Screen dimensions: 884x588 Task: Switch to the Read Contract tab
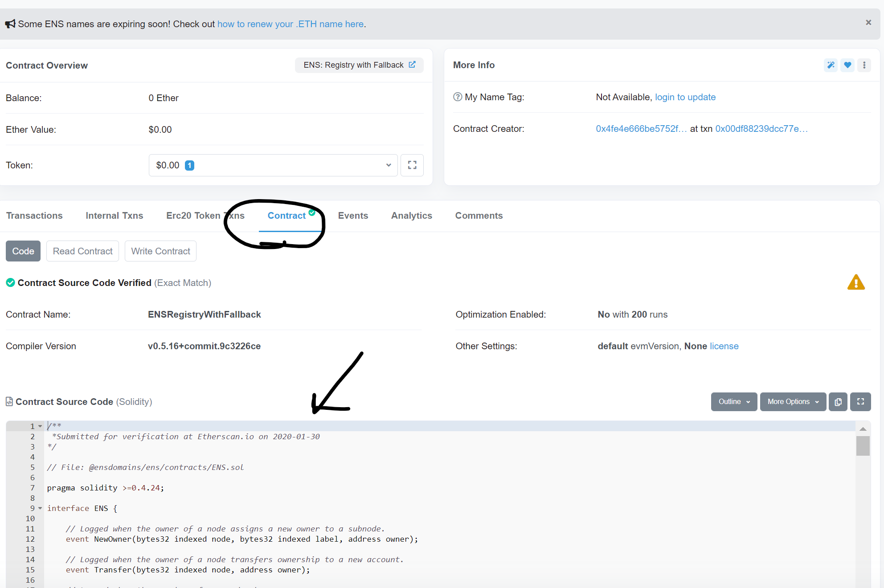click(x=83, y=251)
